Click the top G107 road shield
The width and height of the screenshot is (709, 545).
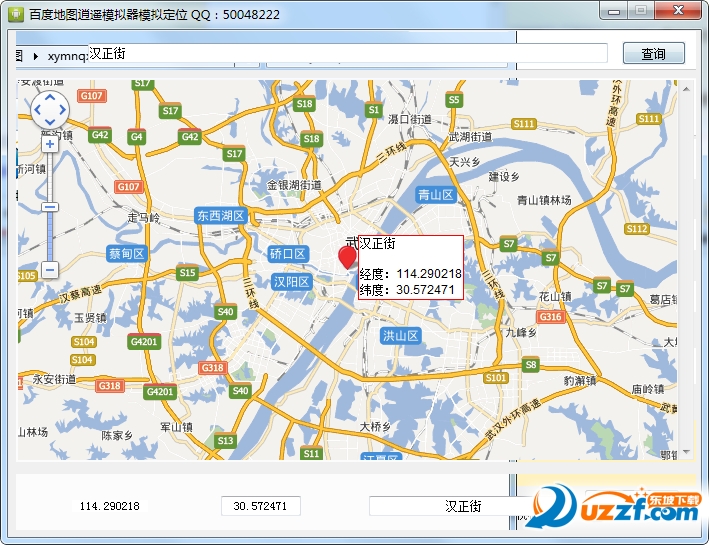point(92,96)
